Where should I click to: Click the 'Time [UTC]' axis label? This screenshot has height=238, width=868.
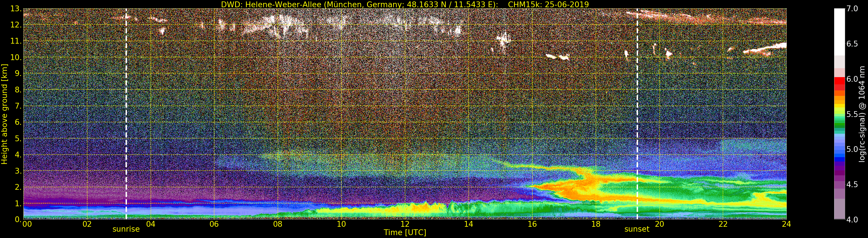pyautogui.click(x=405, y=233)
